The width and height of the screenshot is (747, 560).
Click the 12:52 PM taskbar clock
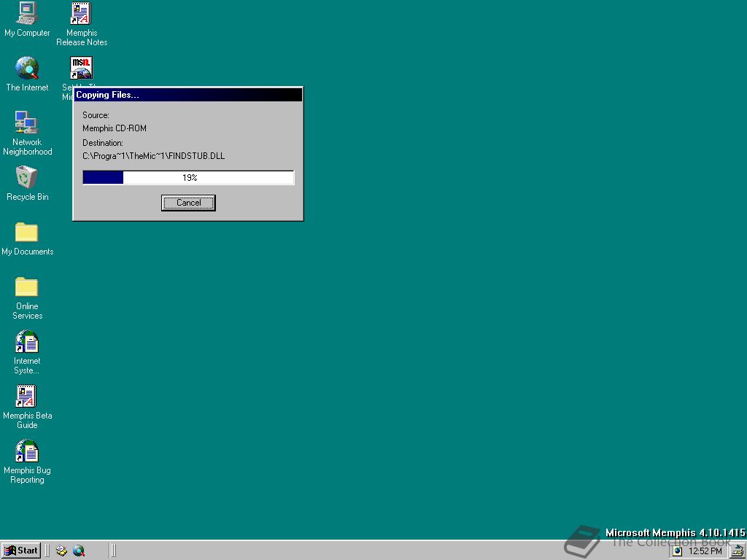pyautogui.click(x=705, y=551)
